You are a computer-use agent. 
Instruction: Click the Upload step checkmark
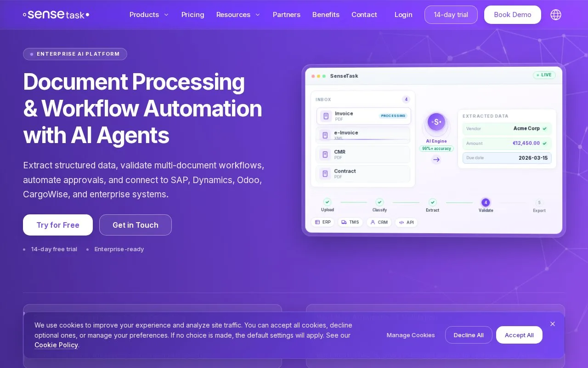[328, 202]
